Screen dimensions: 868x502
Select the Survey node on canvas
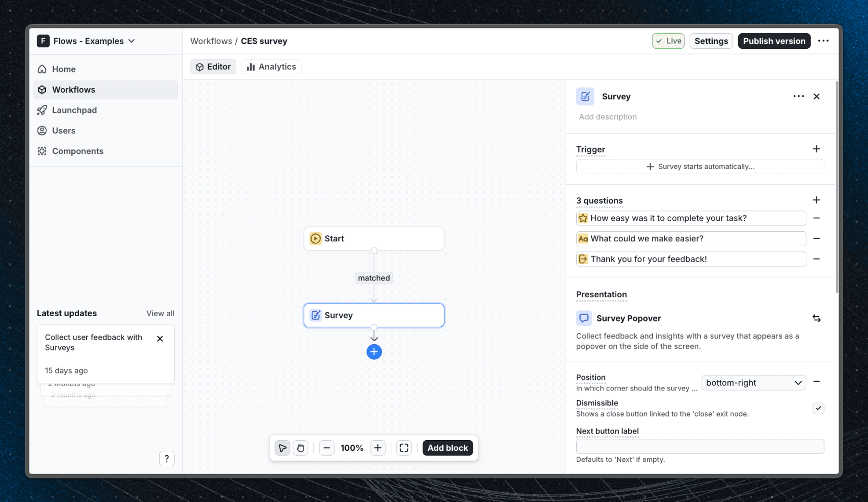coord(374,315)
